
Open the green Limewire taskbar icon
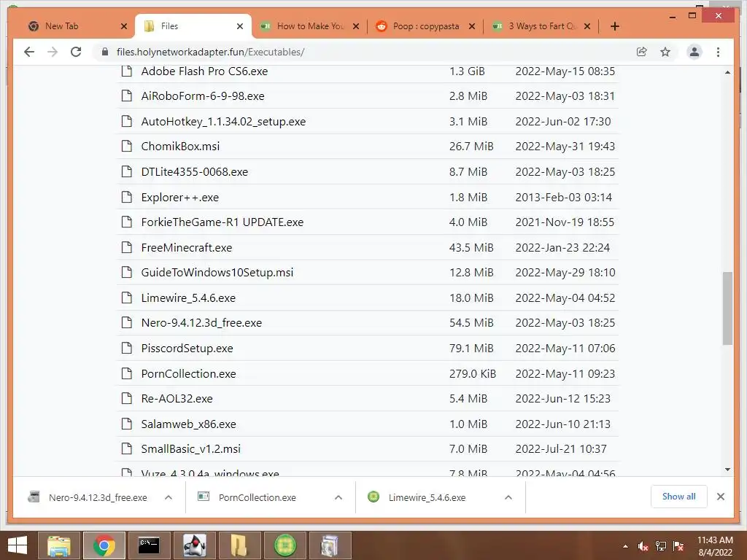click(x=285, y=545)
